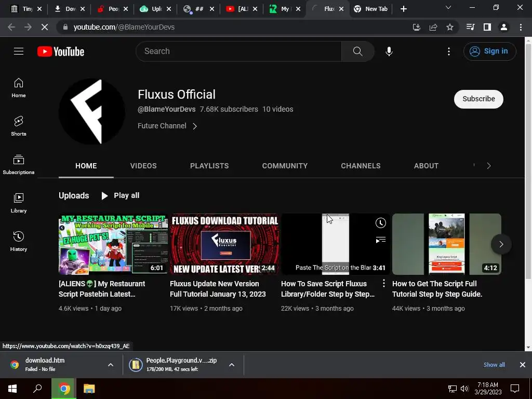Click the volume icon in system tray

click(x=465, y=389)
